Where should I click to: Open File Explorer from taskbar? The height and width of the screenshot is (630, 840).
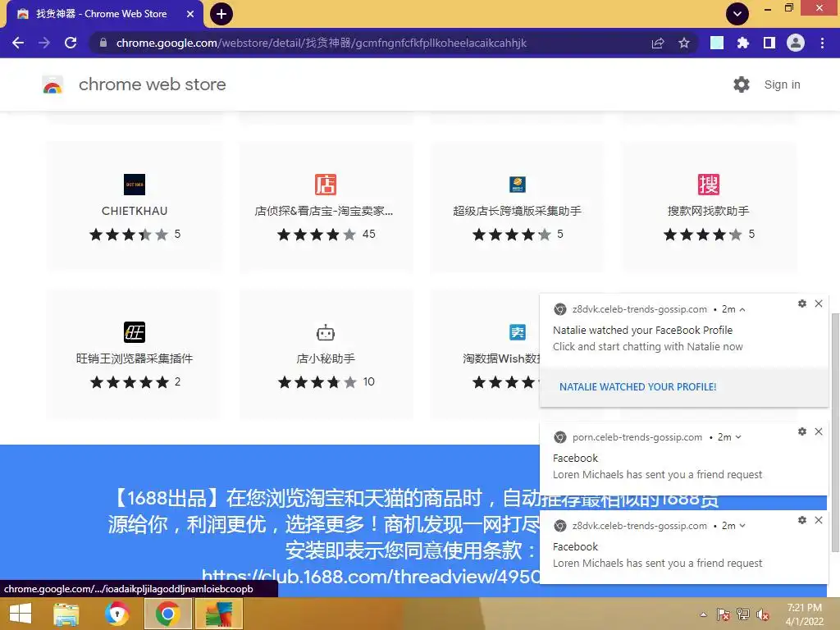pos(66,614)
